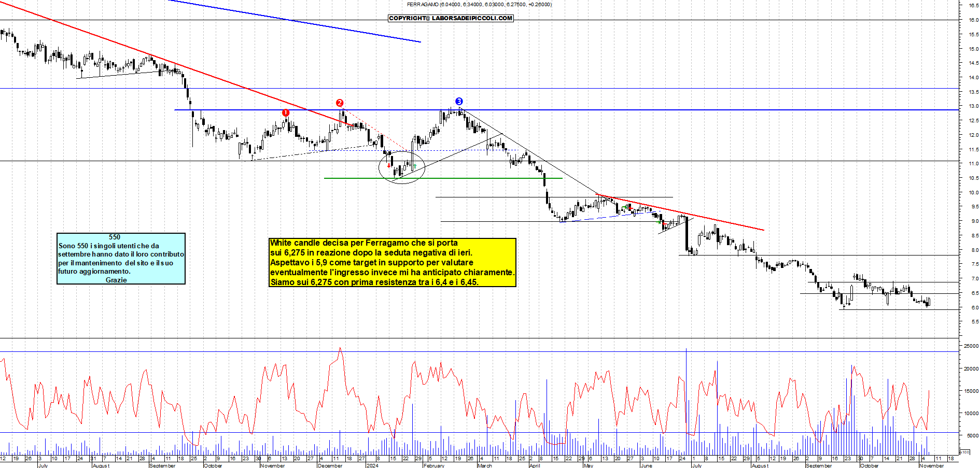
Task: Click the 'March' month label on time axis
Action: coord(485,465)
